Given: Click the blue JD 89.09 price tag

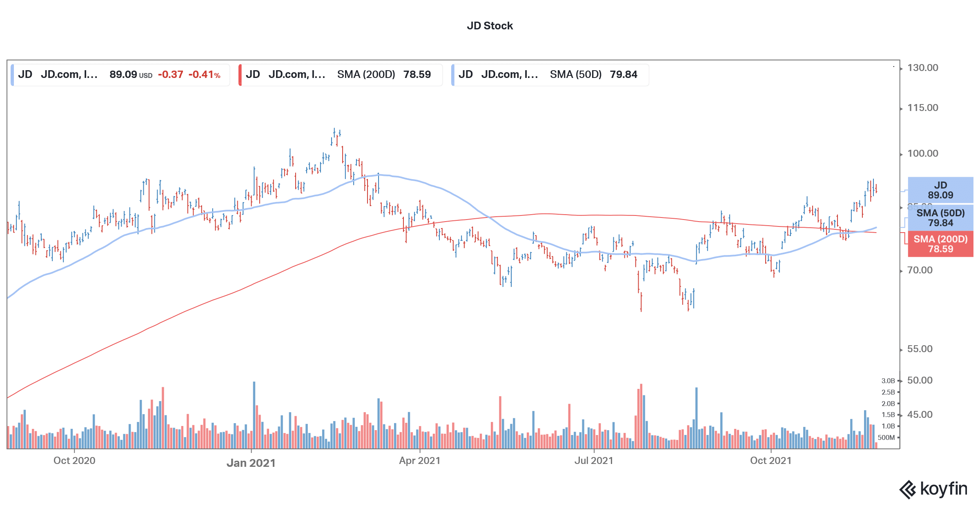Looking at the screenshot, I should [940, 190].
